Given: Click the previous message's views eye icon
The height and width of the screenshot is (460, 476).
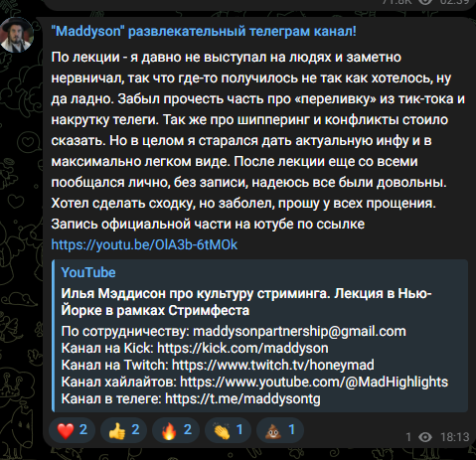Looking at the screenshot, I should [x=425, y=2].
